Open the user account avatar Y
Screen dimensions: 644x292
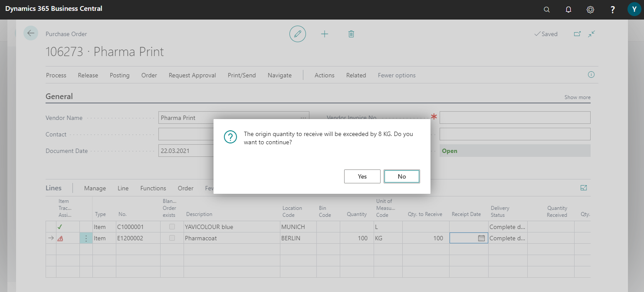[634, 10]
